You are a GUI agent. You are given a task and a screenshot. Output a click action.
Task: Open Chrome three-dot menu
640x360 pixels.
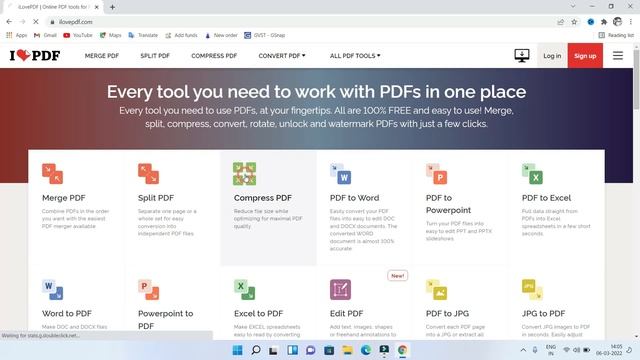pyautogui.click(x=631, y=22)
